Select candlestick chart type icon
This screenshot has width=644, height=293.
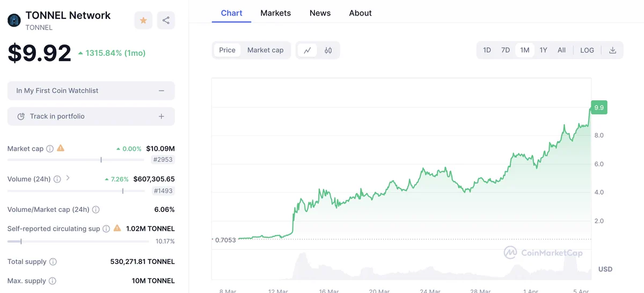[328, 50]
